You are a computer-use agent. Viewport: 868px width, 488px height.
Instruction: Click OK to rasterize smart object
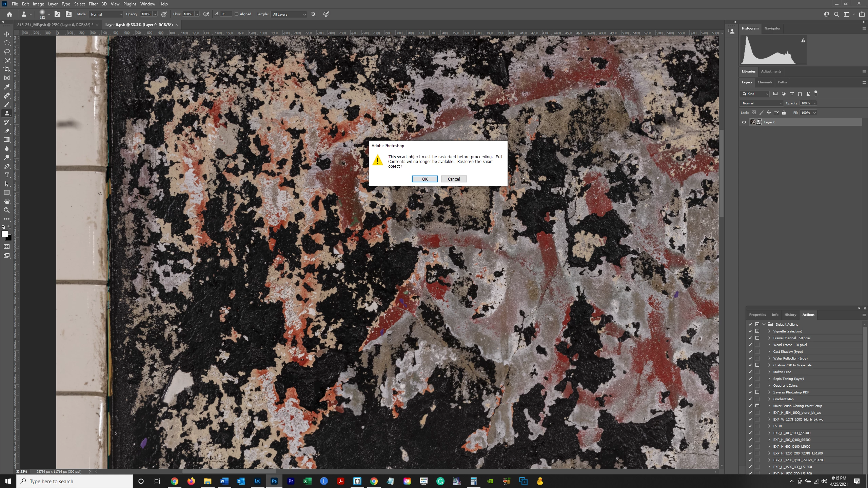click(425, 179)
